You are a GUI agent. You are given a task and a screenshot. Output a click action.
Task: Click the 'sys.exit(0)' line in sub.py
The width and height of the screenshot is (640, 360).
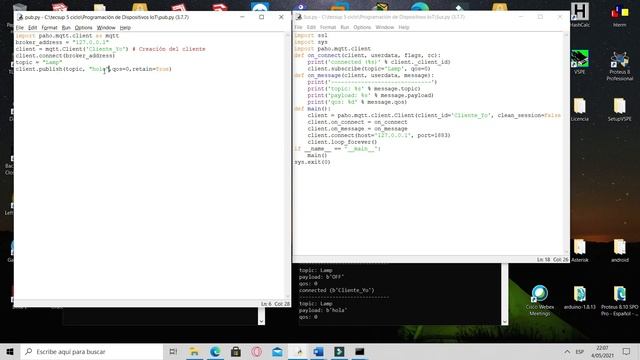(x=312, y=162)
